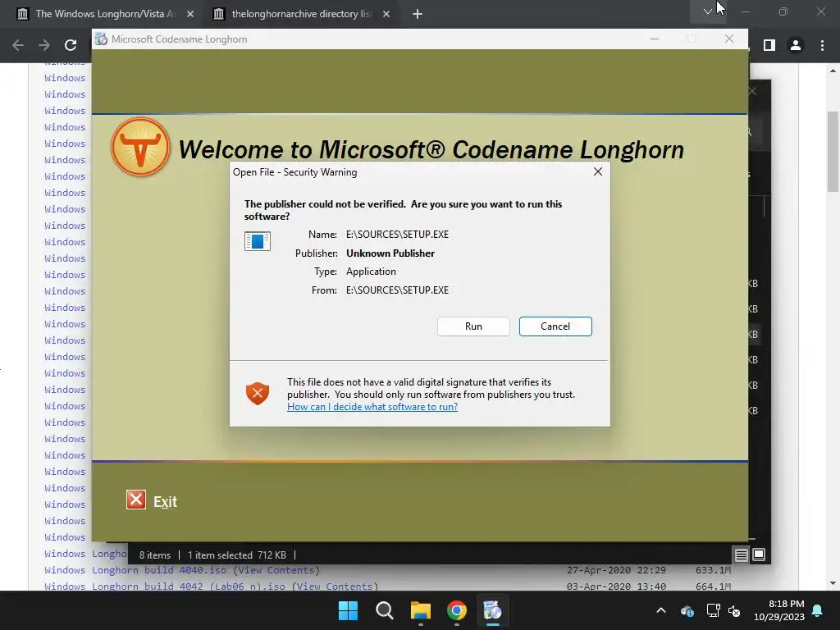Click '1 item selected 712 KB' status text

click(236, 555)
